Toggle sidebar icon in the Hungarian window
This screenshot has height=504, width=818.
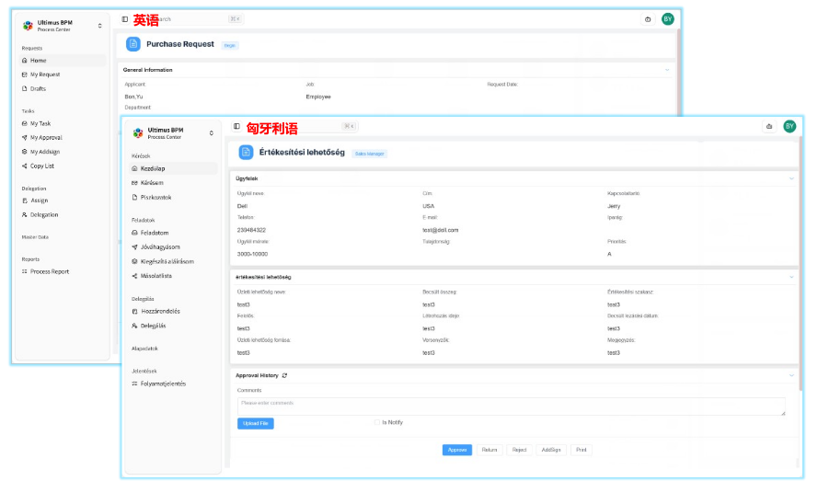point(236,126)
